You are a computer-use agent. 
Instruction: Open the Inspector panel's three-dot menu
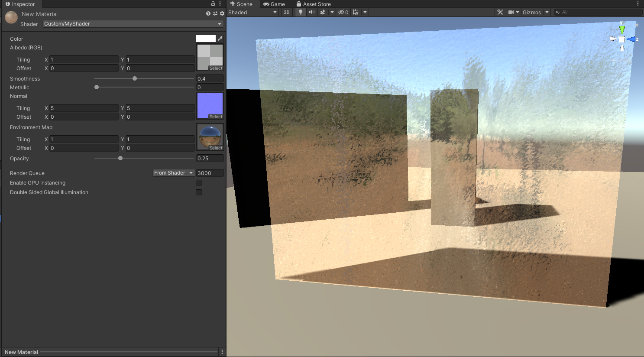tap(220, 4)
